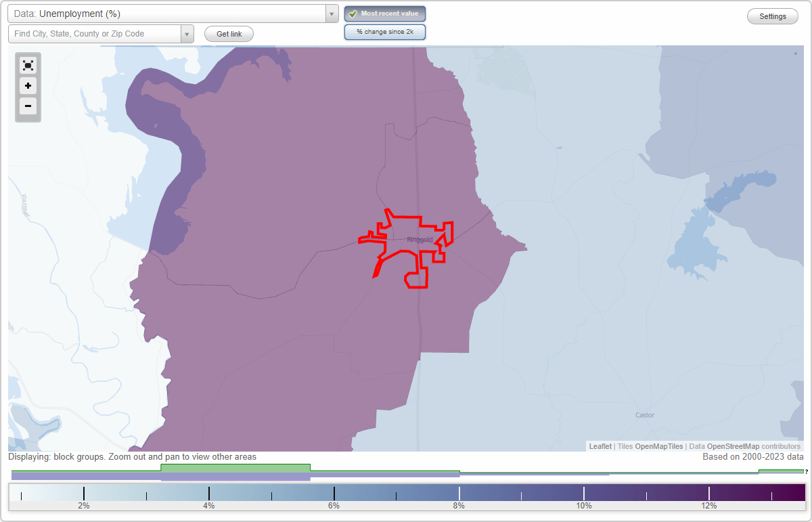Click the Find City, State, County search field

click(x=95, y=34)
